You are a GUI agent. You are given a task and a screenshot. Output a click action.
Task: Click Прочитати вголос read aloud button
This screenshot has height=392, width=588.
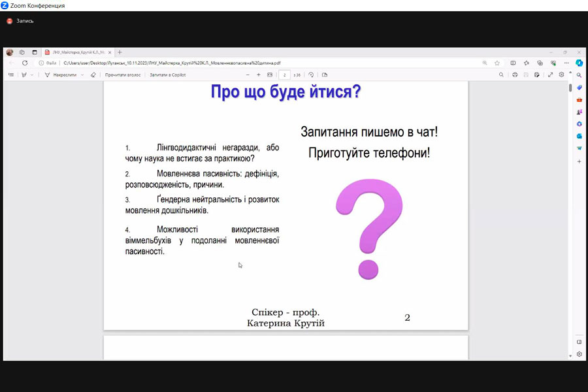123,75
